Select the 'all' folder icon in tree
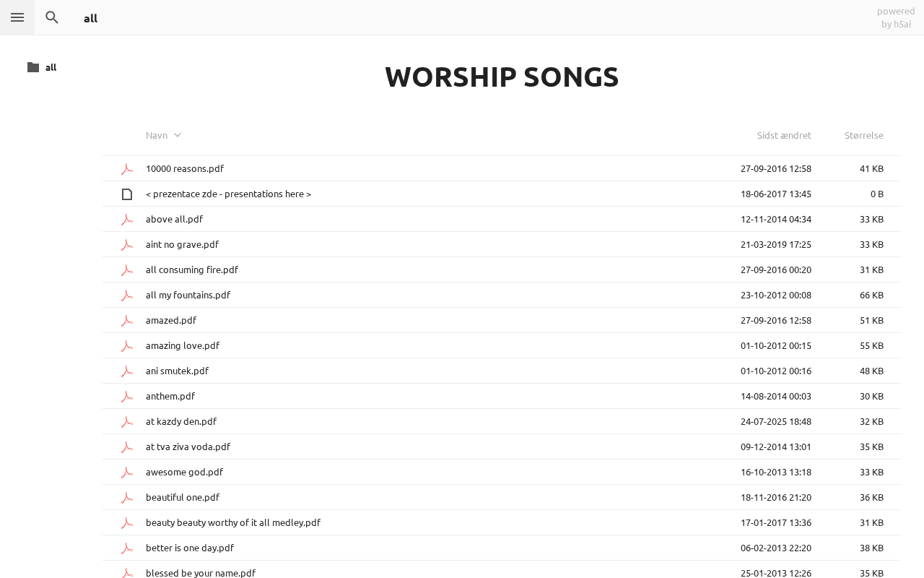924x578 pixels. pos(33,67)
